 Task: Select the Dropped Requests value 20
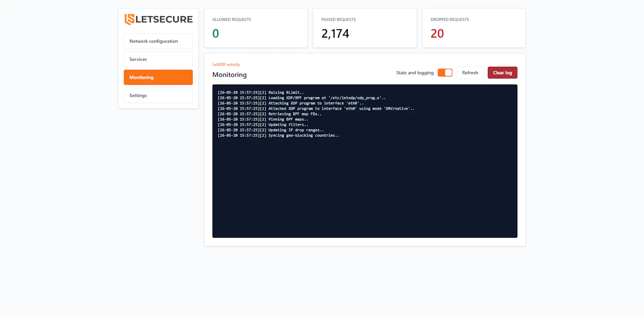pyautogui.click(x=437, y=33)
